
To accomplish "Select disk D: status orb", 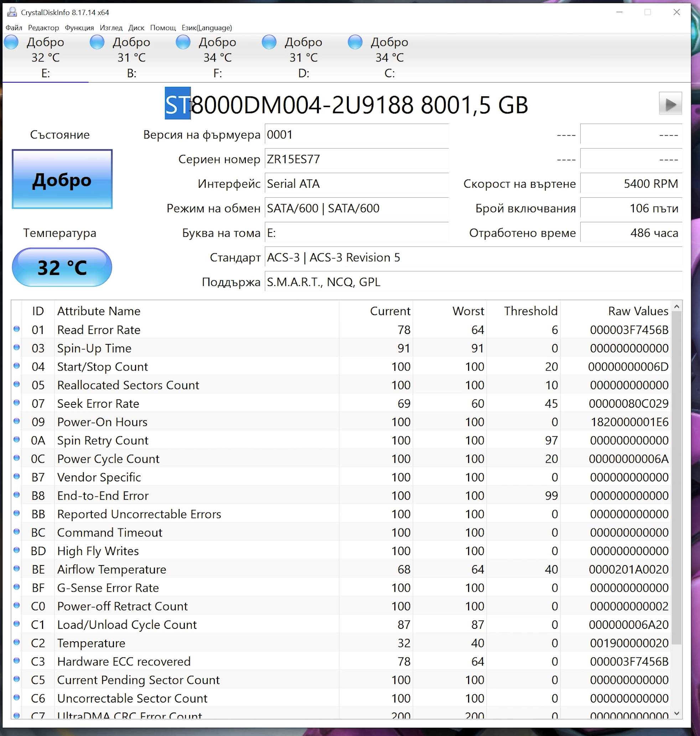I will pos(269,42).
